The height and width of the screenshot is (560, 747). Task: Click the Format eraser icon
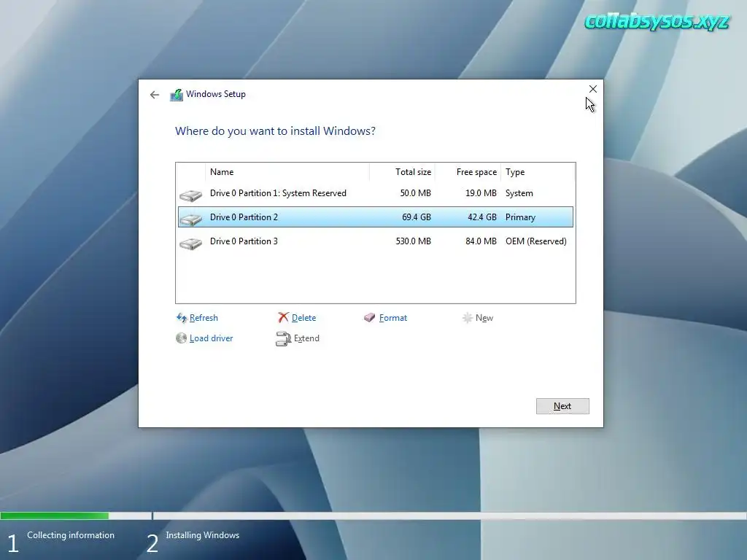click(x=370, y=318)
